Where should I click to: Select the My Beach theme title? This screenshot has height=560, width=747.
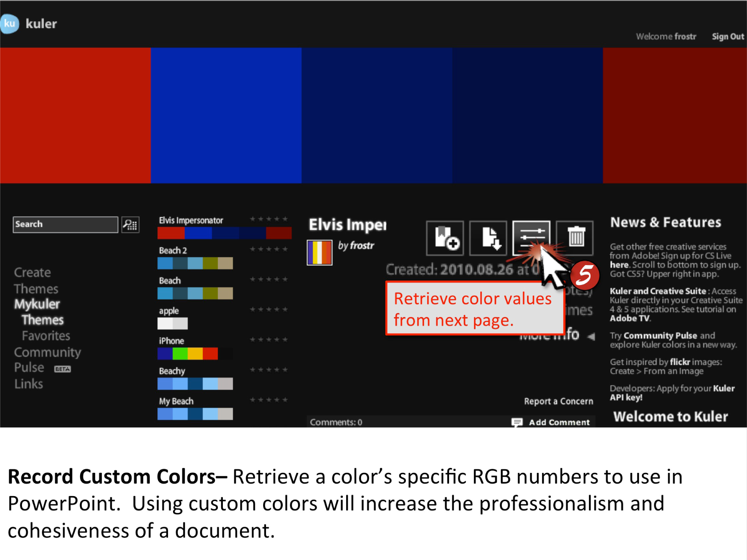tap(176, 401)
